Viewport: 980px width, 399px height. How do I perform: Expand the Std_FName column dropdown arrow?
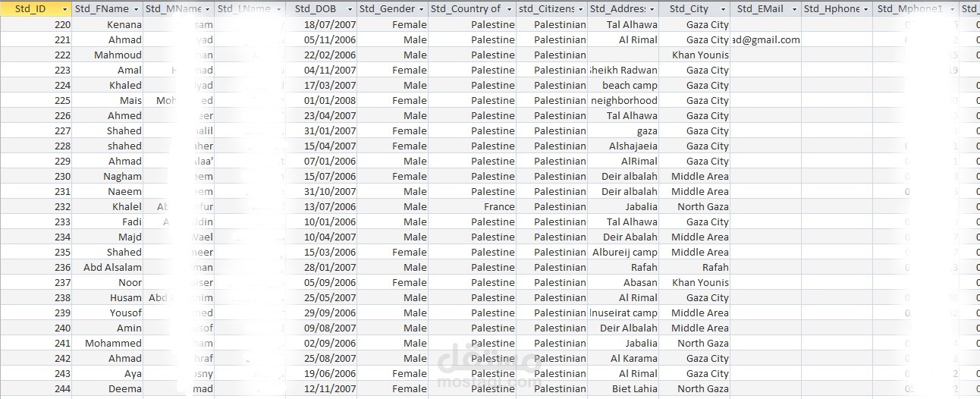(x=136, y=9)
